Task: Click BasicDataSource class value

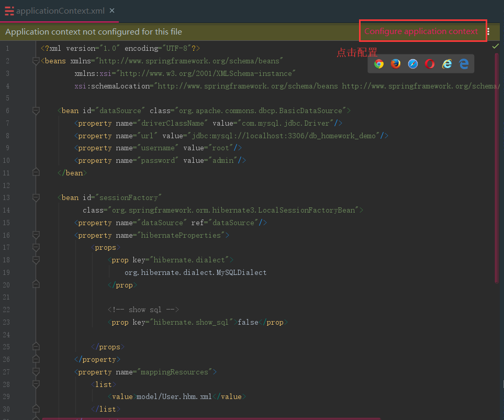Action: tap(261, 110)
